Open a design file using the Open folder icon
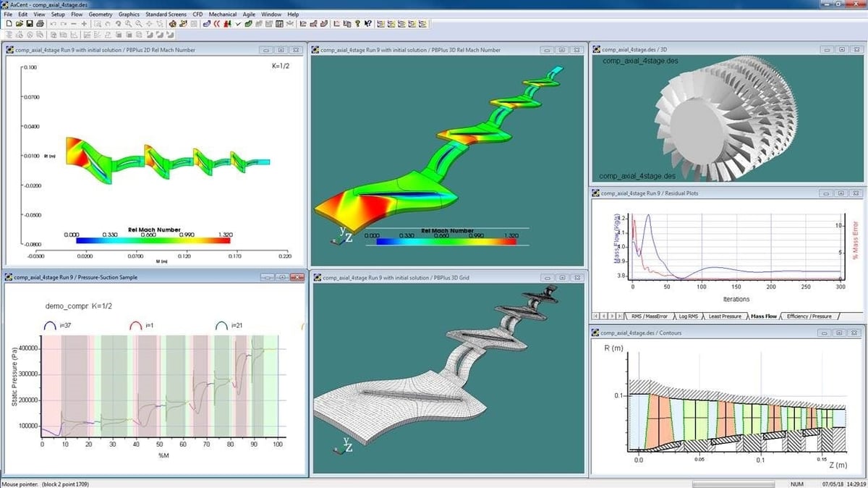This screenshot has height=488, width=868. click(20, 25)
